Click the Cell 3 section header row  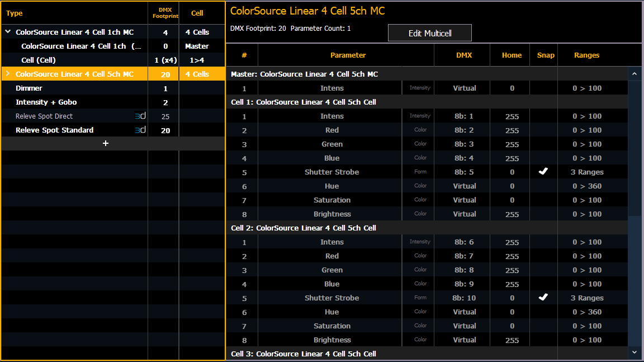click(x=427, y=354)
